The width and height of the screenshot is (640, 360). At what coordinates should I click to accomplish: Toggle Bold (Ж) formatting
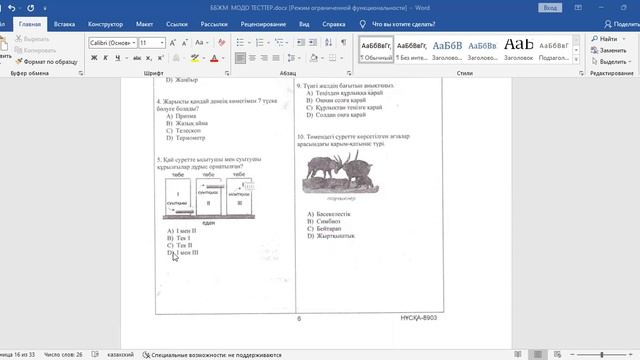coord(94,58)
